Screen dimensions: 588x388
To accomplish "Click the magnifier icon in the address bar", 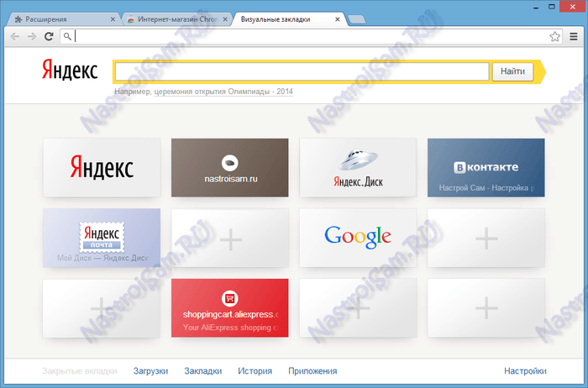I will 67,36.
